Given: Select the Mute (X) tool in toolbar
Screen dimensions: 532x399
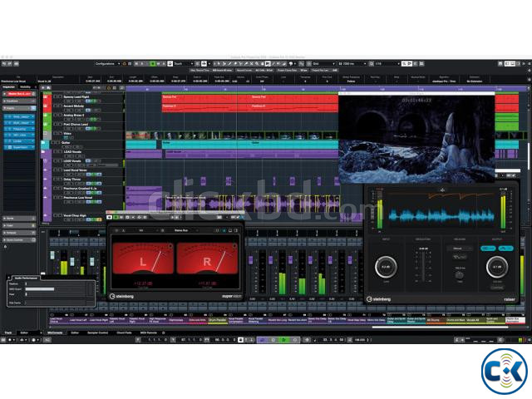Looking at the screenshot, I should pyautogui.click(x=252, y=63).
